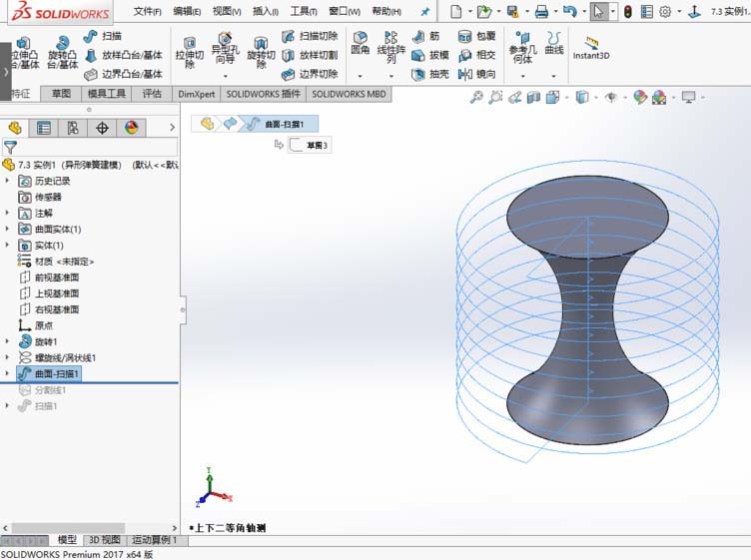Open the Options gear icon

(x=665, y=12)
